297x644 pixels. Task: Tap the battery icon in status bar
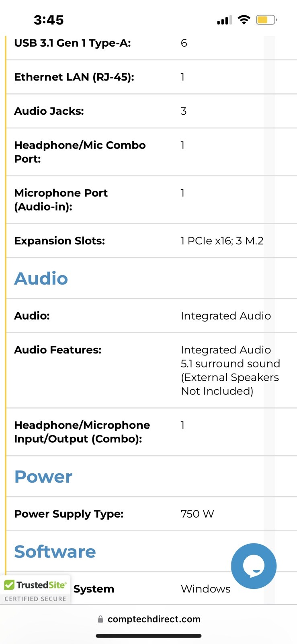point(266,20)
